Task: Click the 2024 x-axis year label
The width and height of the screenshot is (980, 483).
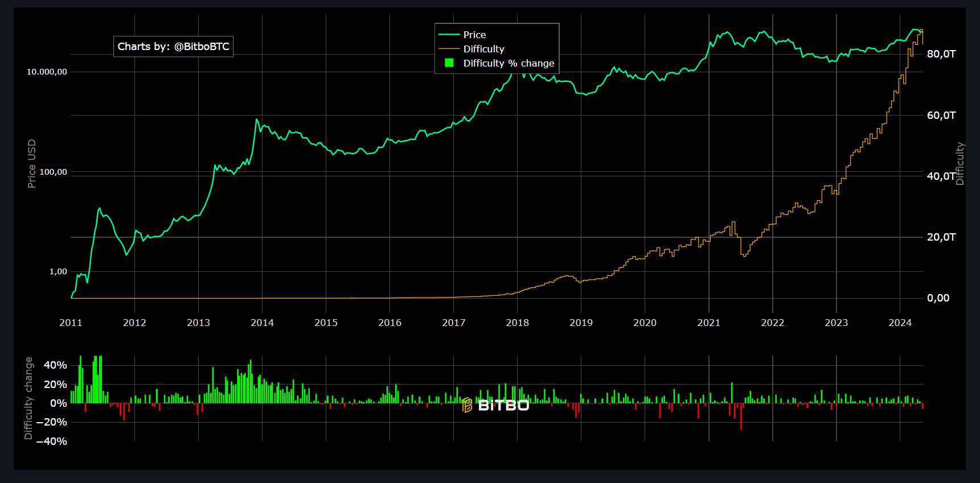Action: [x=900, y=323]
